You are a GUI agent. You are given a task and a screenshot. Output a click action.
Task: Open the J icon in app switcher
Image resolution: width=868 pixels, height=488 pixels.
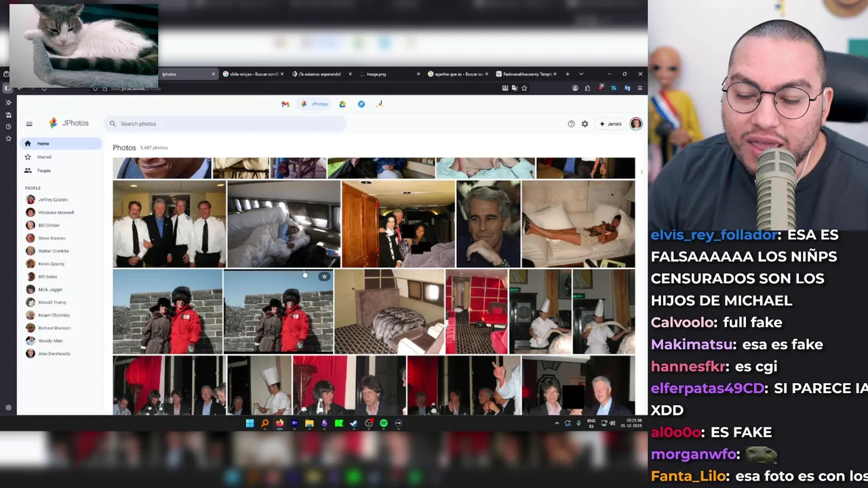[380, 104]
